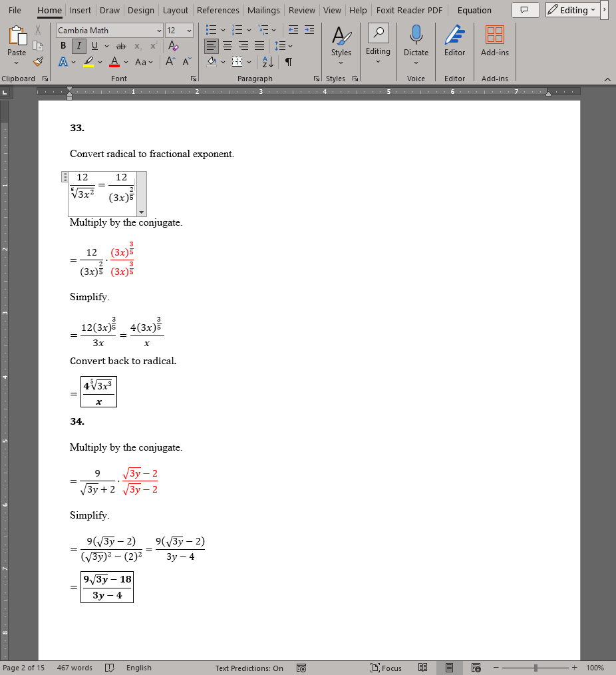The image size is (616, 675).
Task: Apply red font color
Action: (x=114, y=62)
